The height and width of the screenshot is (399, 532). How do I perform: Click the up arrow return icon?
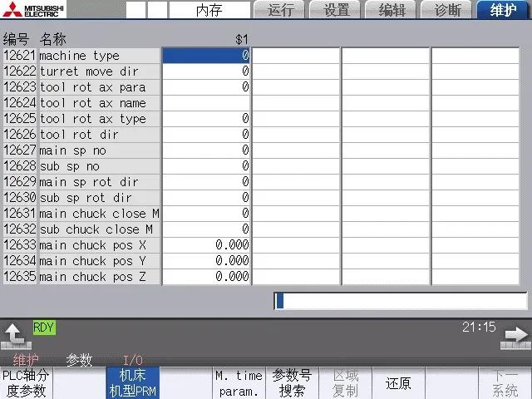coord(15,334)
